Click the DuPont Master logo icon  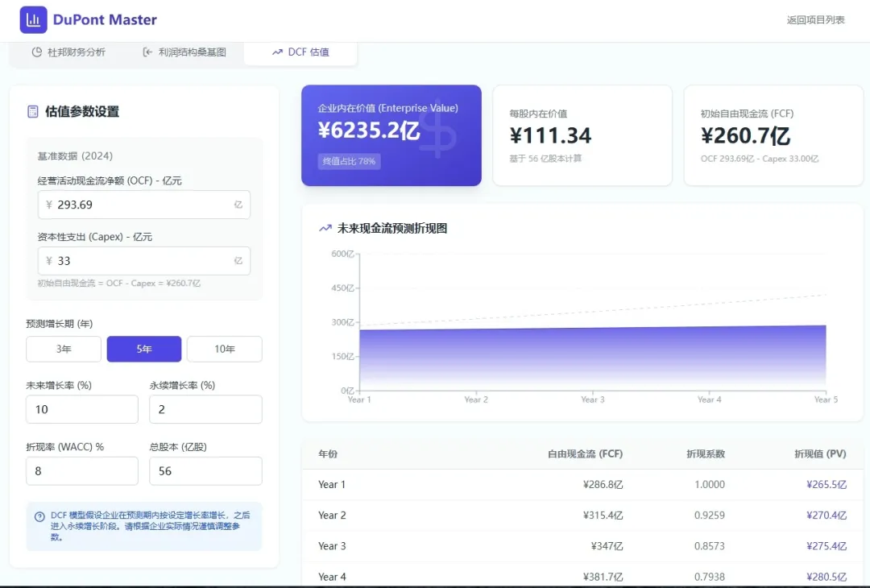[33, 20]
